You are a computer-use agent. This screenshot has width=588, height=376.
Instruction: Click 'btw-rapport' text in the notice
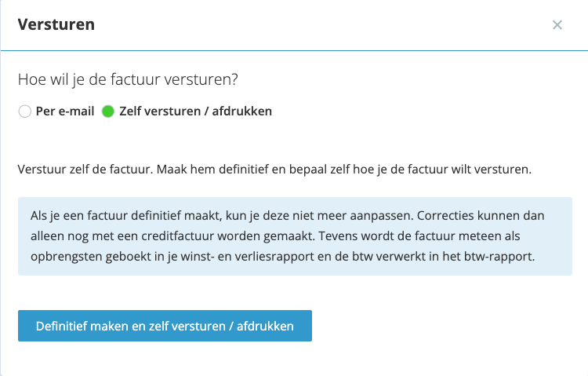click(499, 256)
